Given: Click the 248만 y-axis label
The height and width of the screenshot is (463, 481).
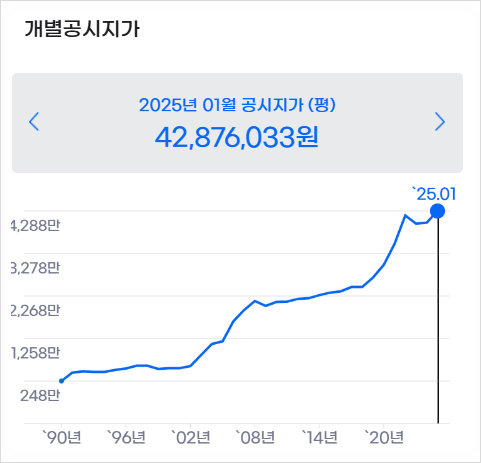Looking at the screenshot, I should (40, 396).
